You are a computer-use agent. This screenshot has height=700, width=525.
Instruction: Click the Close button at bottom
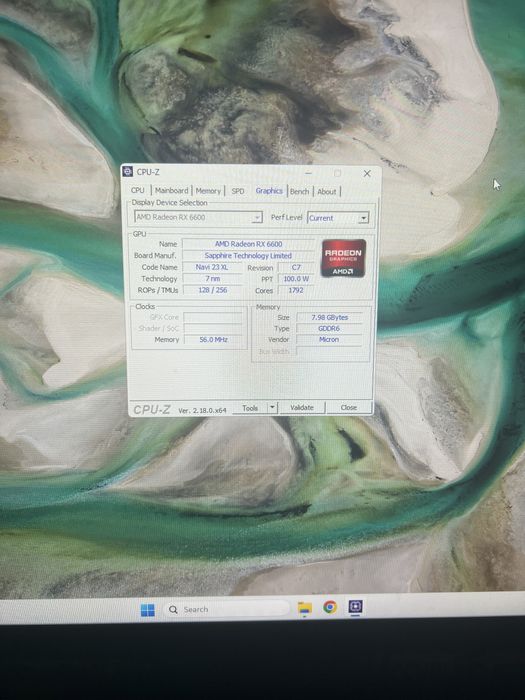[349, 408]
